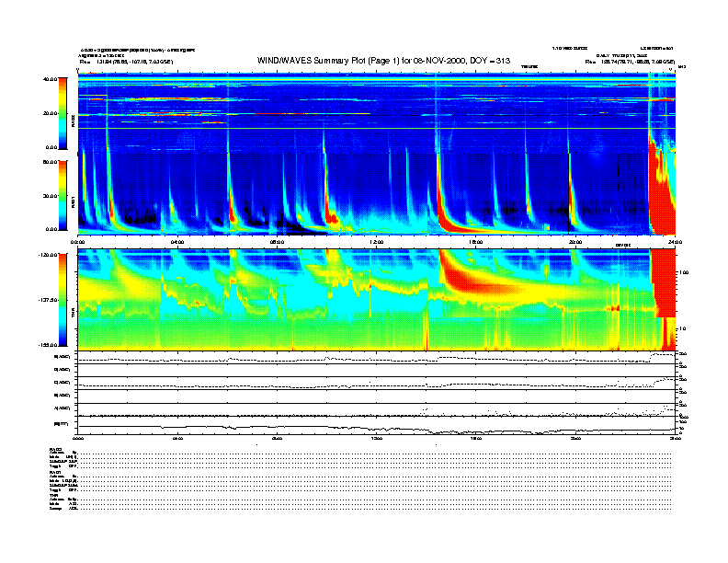Click the 30.00 tick on RAD1 color scale
The height and width of the screenshot is (563, 728).
(x=50, y=196)
